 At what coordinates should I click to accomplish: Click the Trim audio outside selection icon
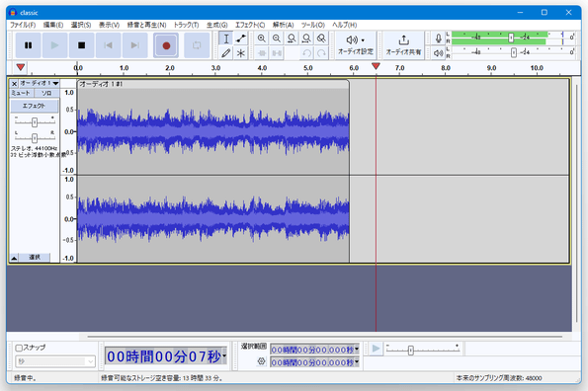262,52
